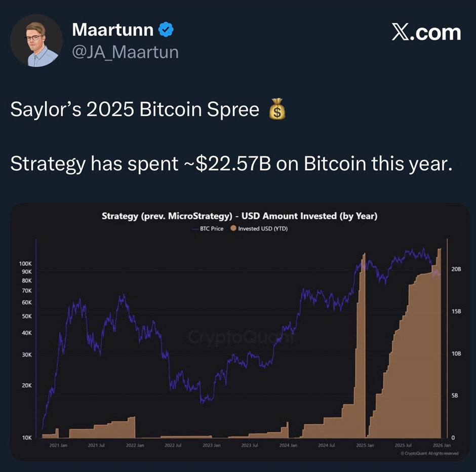This screenshot has height=472, width=476.
Task: Toggle the Invested USD (YTD) legend label
Action: coord(263,229)
